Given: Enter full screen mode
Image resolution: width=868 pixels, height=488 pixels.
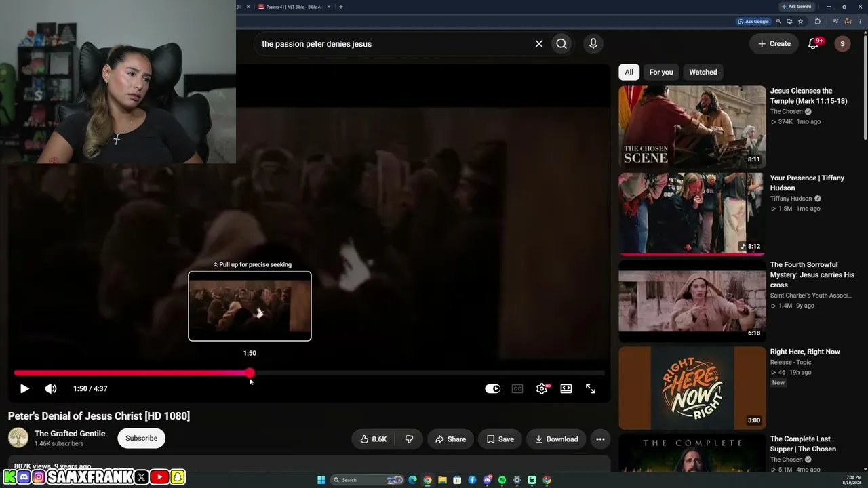Looking at the screenshot, I should (591, 388).
